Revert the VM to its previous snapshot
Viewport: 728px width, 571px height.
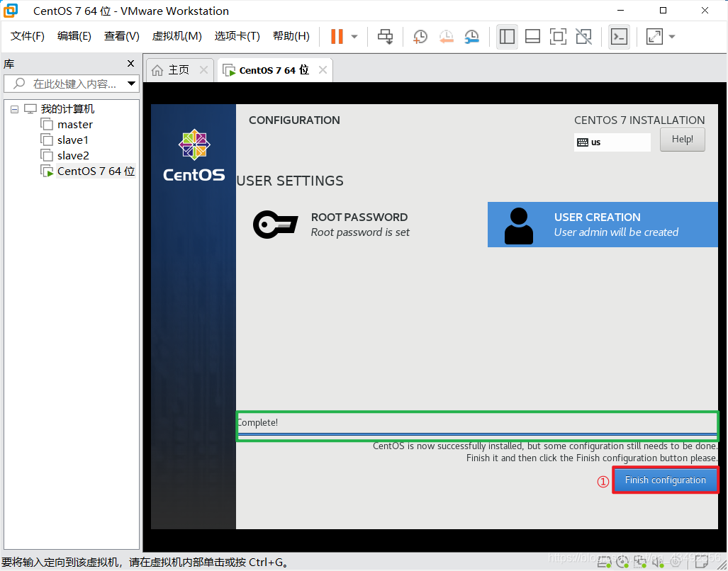(446, 37)
